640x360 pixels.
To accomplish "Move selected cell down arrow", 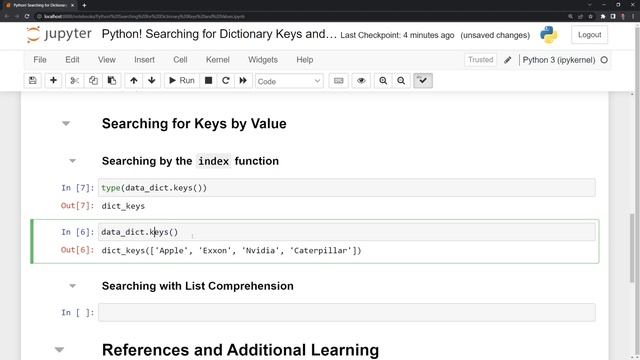I will [x=152, y=81].
